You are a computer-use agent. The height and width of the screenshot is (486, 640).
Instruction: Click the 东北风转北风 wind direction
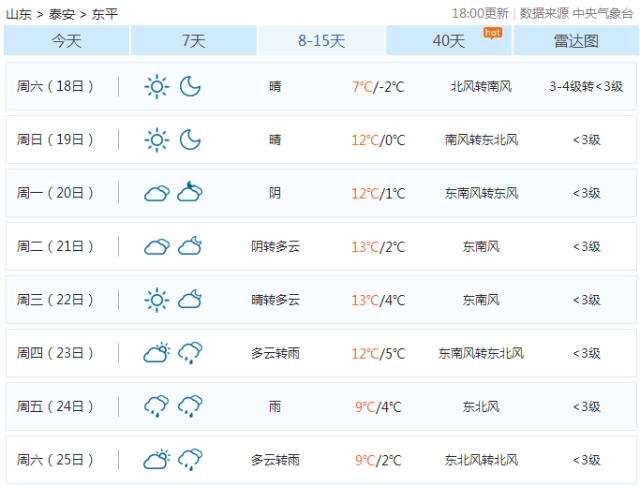click(x=481, y=460)
